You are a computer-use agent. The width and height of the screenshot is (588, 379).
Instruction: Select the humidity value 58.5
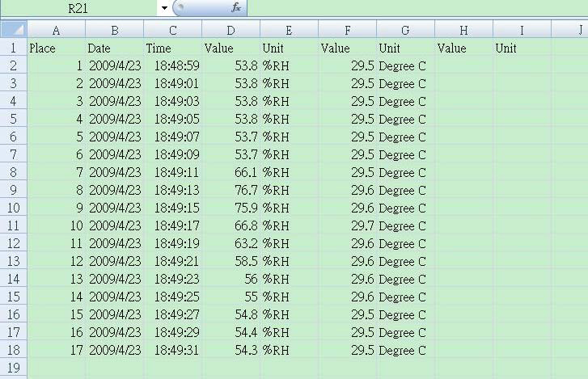(231, 261)
